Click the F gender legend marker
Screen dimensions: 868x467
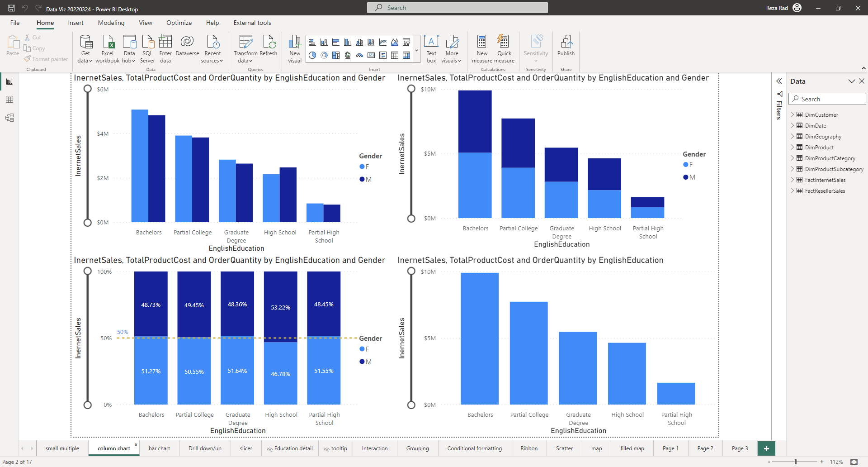(362, 167)
